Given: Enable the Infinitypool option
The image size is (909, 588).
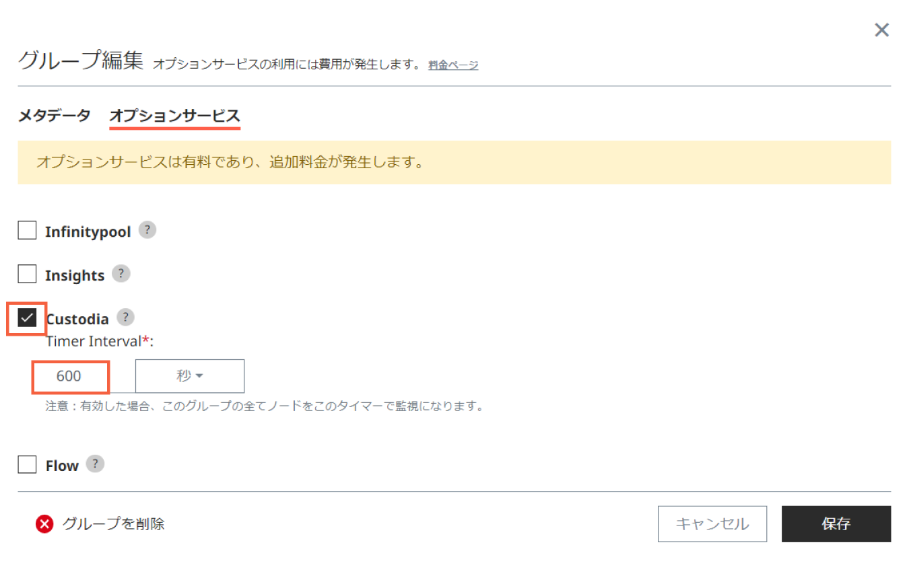Looking at the screenshot, I should 27,230.
